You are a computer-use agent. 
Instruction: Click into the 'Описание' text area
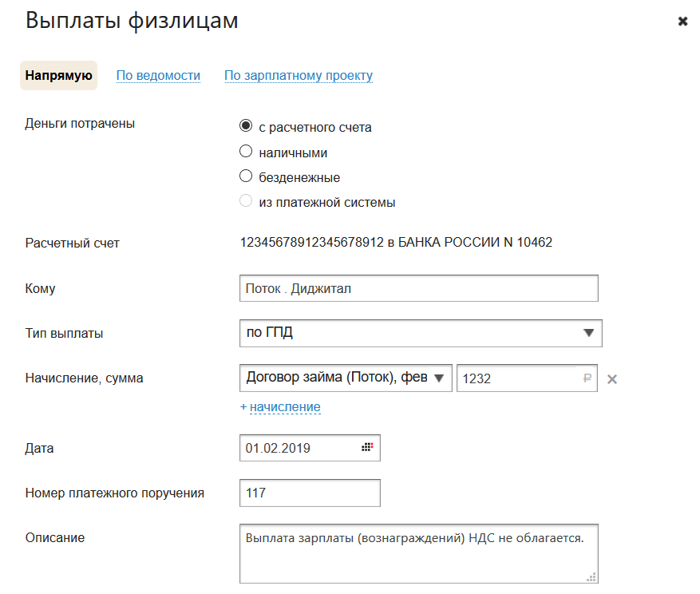[x=418, y=552]
